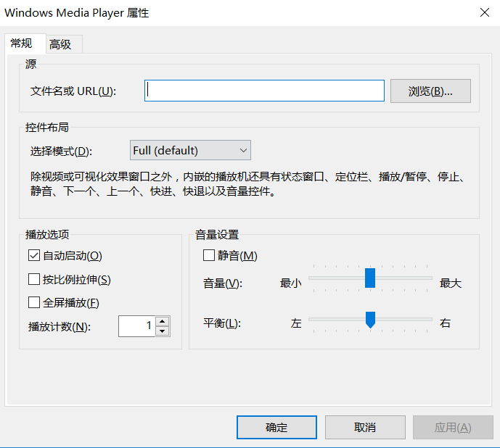500x448 pixels.
Task: Close the Windows Media Player 属性 dialog
Action: tap(484, 13)
